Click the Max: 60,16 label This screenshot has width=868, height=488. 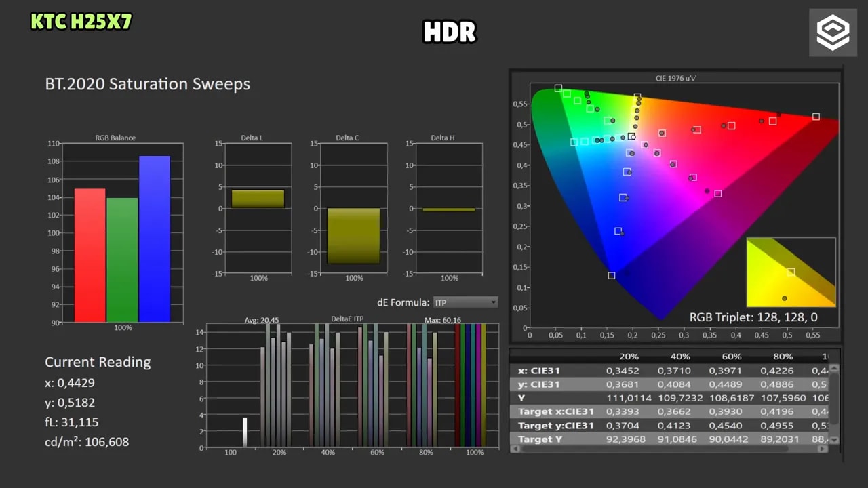tap(443, 320)
